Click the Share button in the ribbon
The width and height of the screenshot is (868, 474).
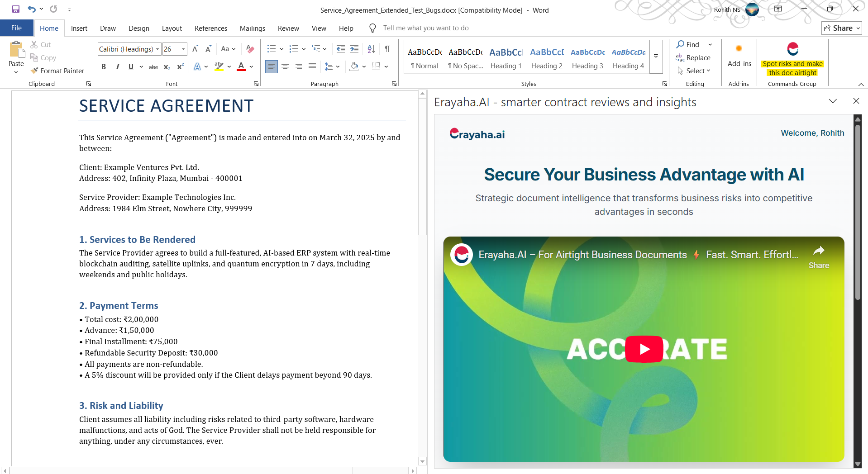841,28
